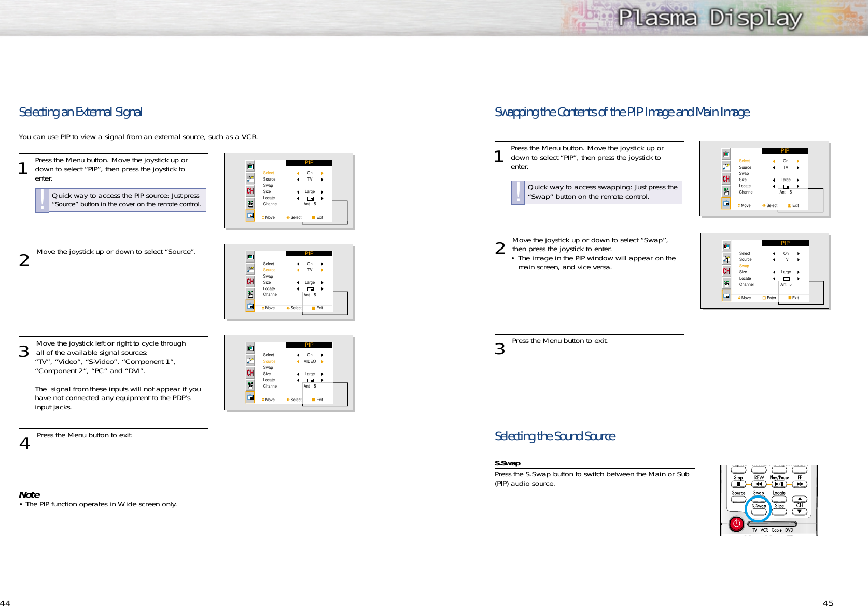
Task: Click the Play/Pause button on the remote
Action: (x=779, y=484)
